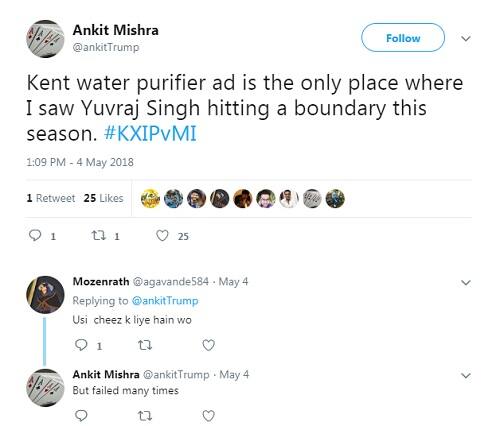Viewport: 500px width, 426px height.
Task: Like the main Kent water purifier tweet
Action: click(x=162, y=236)
